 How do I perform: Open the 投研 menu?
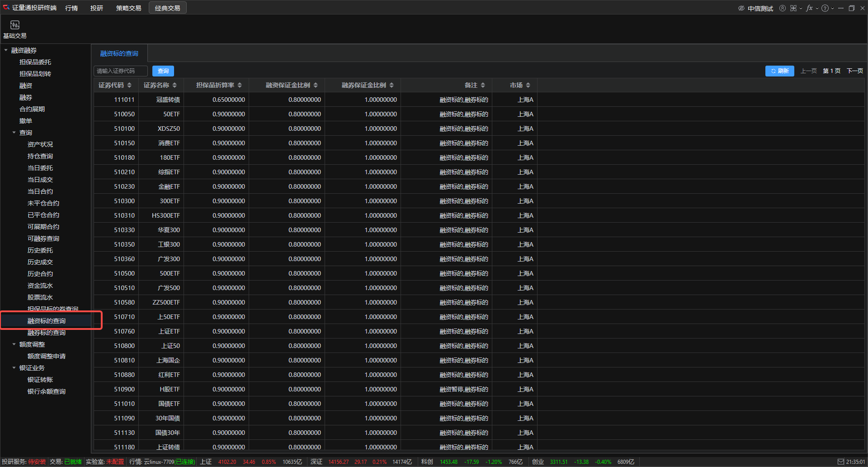pos(96,8)
